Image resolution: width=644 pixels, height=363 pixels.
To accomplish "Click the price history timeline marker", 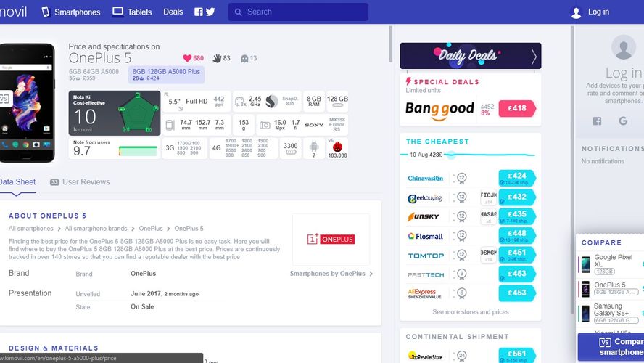I will [450, 155].
